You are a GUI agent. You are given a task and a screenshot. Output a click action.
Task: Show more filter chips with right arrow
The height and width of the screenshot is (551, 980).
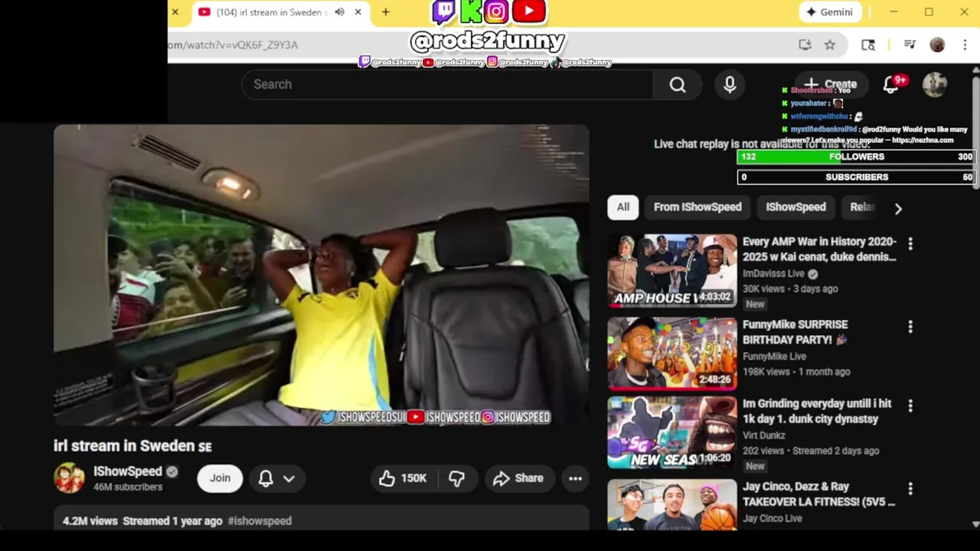[898, 208]
